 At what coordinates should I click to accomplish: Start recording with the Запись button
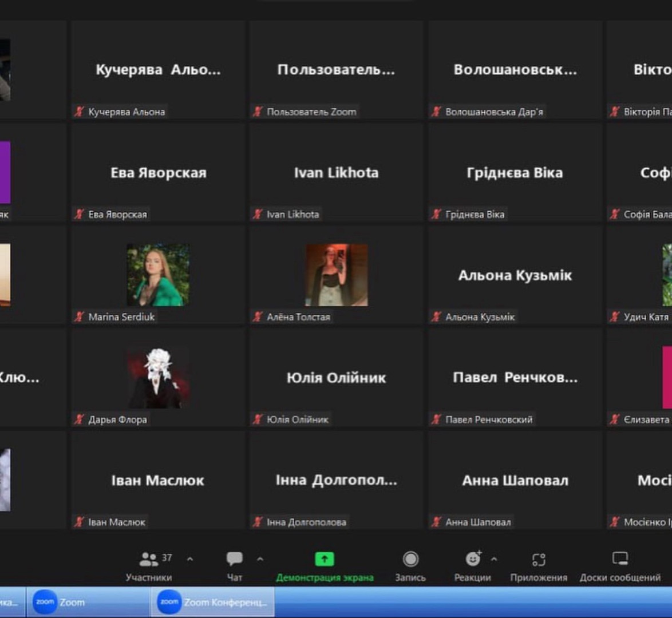pos(410,559)
